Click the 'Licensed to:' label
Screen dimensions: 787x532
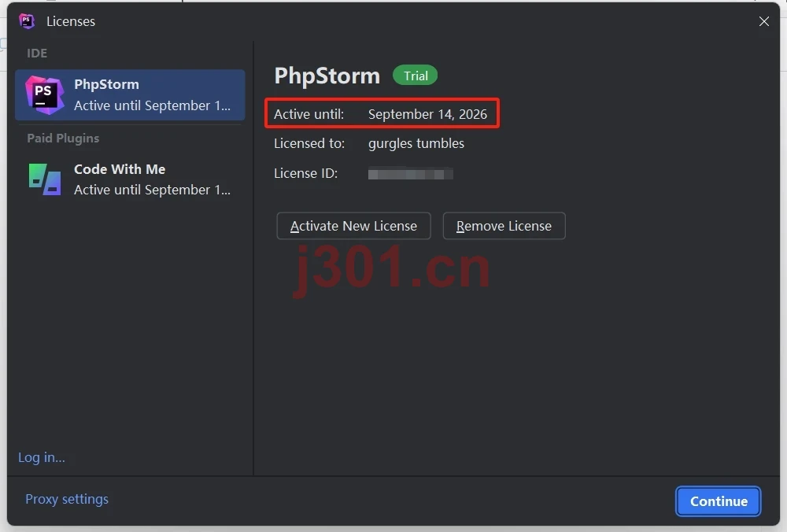pos(309,143)
